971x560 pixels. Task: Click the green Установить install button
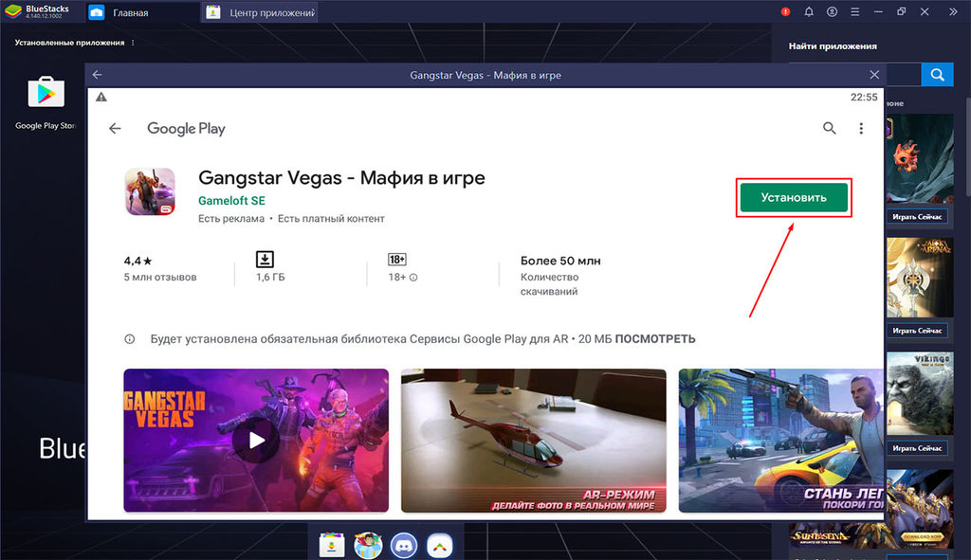pyautogui.click(x=794, y=197)
